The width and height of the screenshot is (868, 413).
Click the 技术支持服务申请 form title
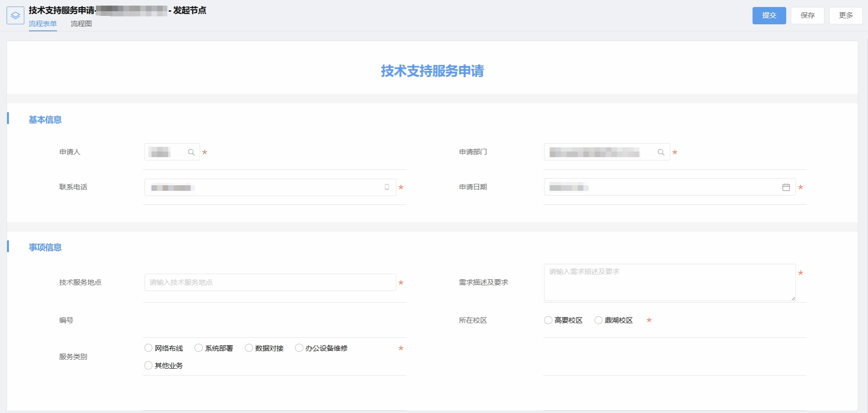(433, 71)
